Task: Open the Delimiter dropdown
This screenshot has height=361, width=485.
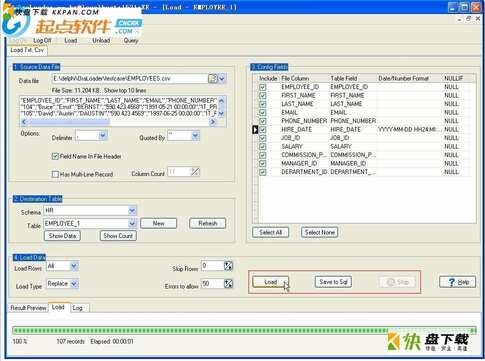Action: 103,136
